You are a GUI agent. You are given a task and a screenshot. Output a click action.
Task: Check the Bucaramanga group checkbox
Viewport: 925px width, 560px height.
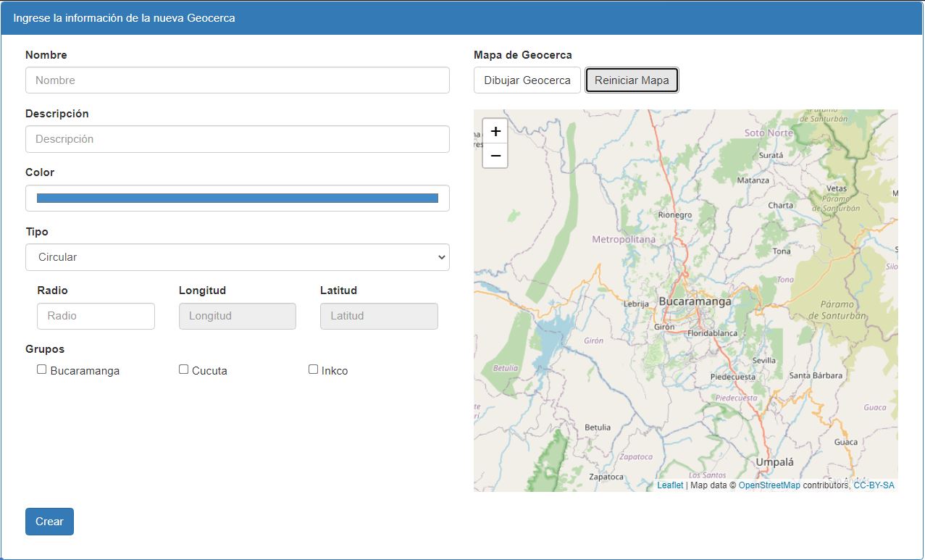tap(42, 369)
